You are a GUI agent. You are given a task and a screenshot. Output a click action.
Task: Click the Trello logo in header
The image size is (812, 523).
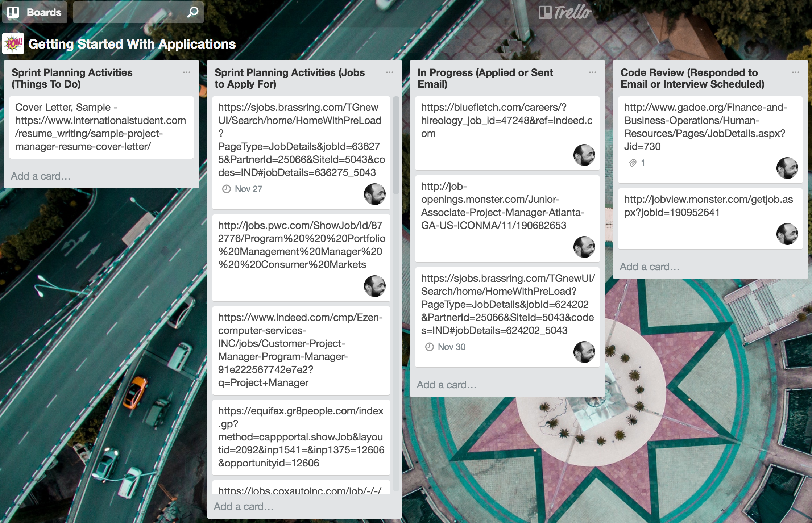pos(565,12)
